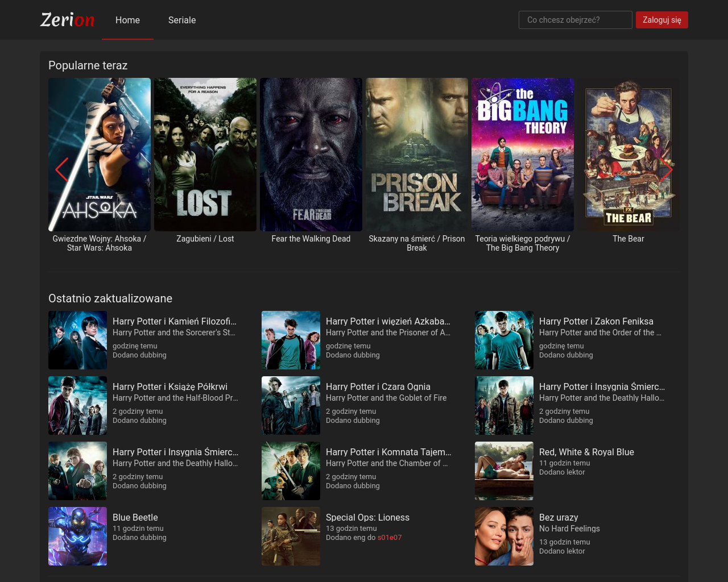
Task: Click 'Special Ops: Lioness' title
Action: tap(367, 517)
